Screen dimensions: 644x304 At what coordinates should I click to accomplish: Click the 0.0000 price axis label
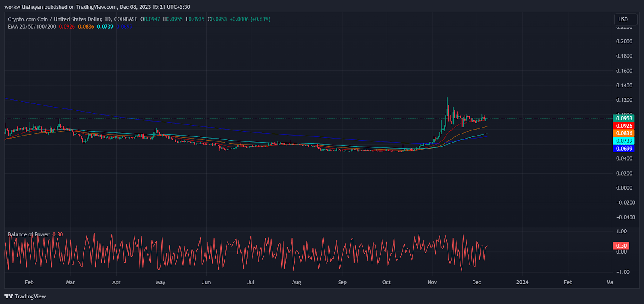pyautogui.click(x=624, y=188)
